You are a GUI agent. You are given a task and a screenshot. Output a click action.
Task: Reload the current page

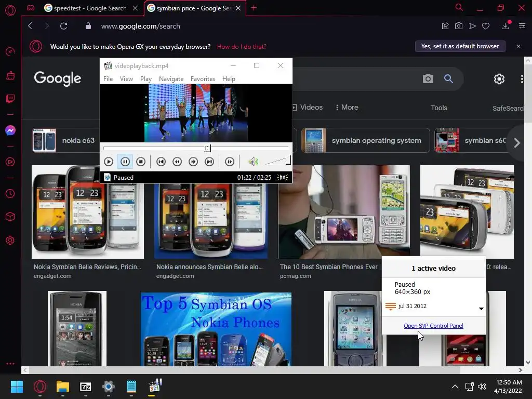click(x=63, y=26)
